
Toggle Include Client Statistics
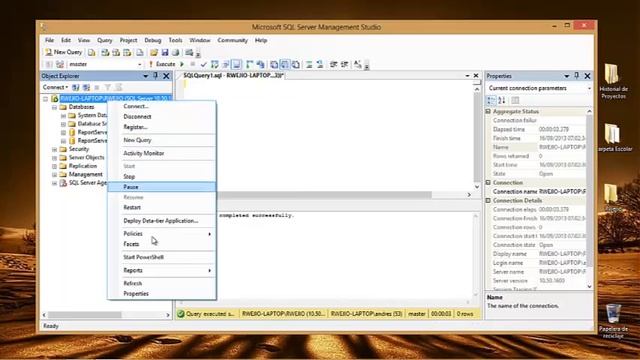[260, 64]
